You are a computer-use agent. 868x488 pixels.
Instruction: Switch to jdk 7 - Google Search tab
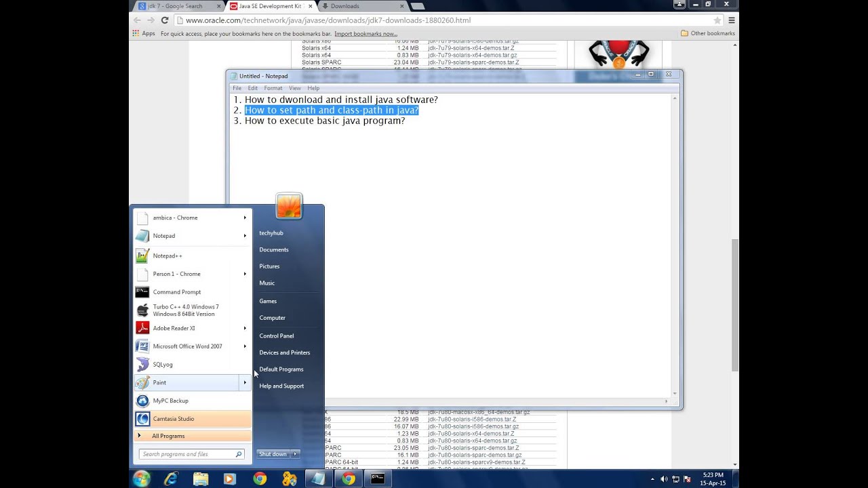pyautogui.click(x=178, y=6)
